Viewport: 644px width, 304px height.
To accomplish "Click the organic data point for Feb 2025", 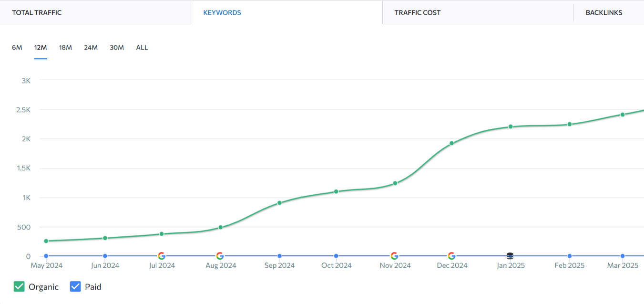I will click(570, 124).
